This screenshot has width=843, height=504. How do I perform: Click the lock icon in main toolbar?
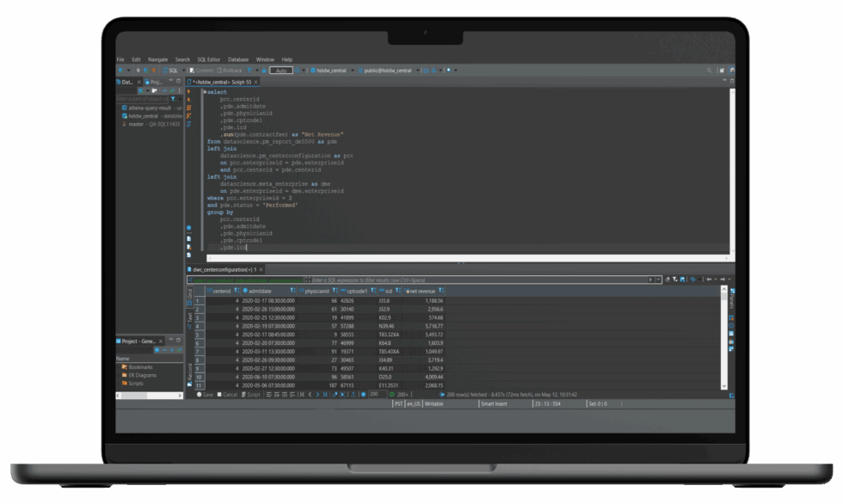tap(264, 71)
